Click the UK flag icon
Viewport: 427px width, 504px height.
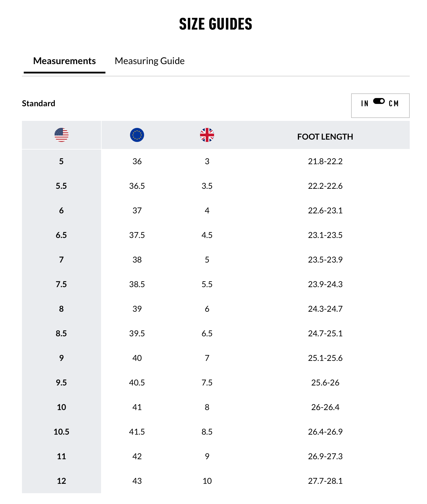point(207,135)
